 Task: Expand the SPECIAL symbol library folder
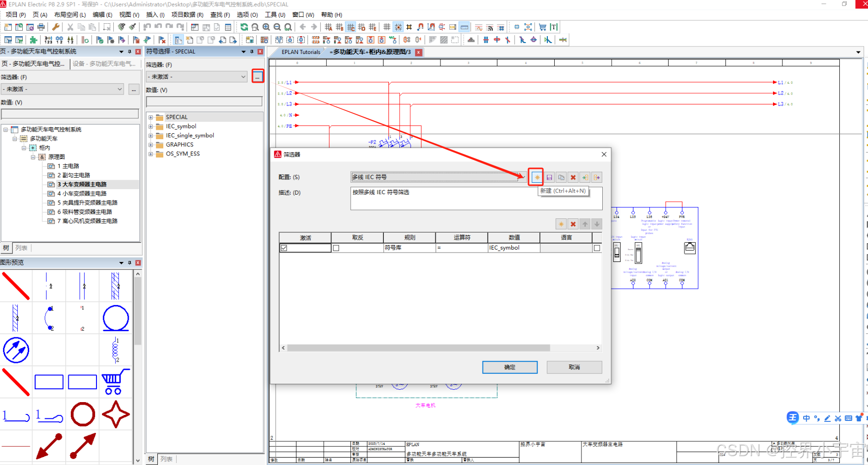[151, 117]
